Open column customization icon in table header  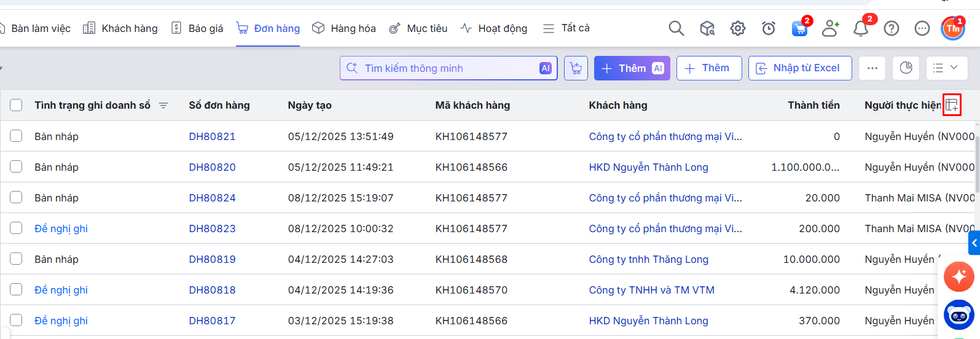click(x=951, y=105)
